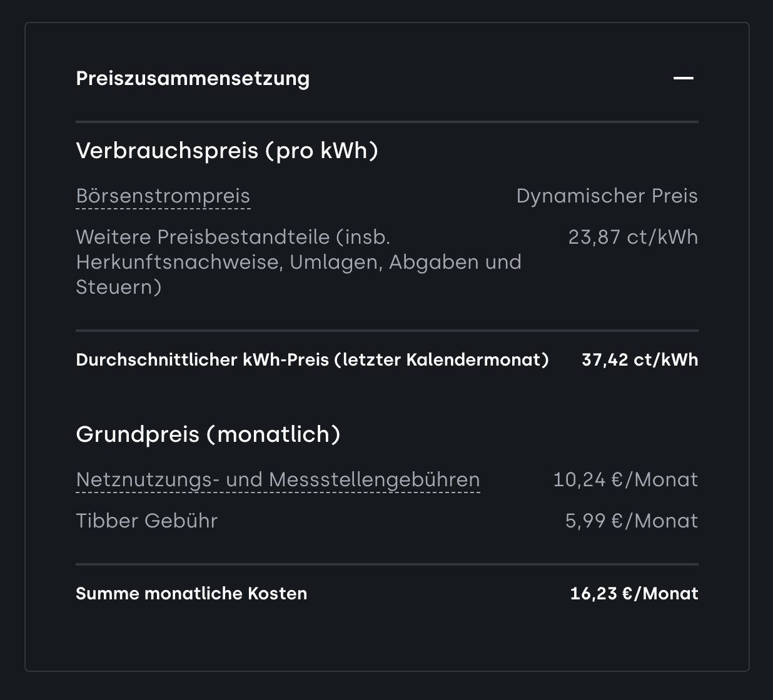Click the divider above Summe monatliche Kosten
Screen dimensions: 773x700
386,564
